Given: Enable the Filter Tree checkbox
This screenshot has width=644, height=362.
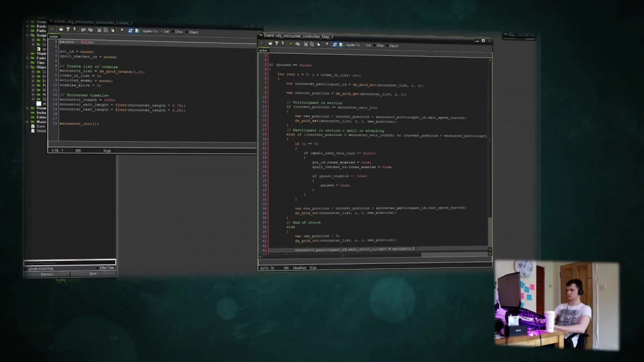Looking at the screenshot, I should tap(98, 268).
